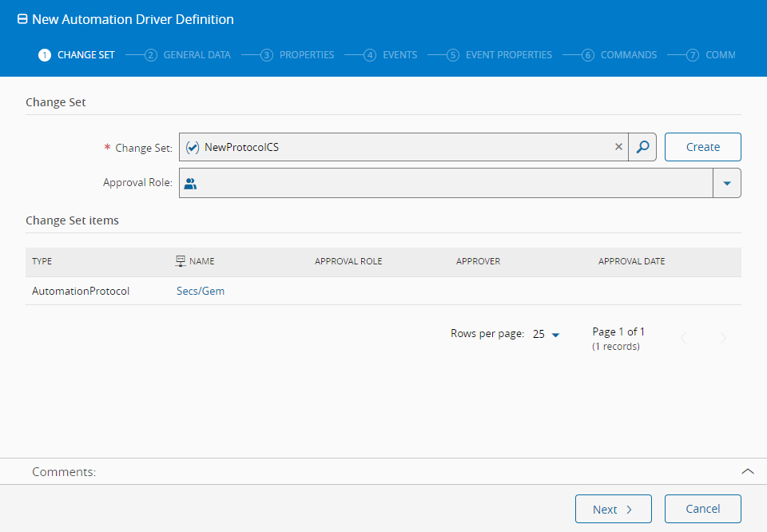The image size is (767, 532).
Task: Open the Secs/Gem protocol link
Action: [201, 292]
